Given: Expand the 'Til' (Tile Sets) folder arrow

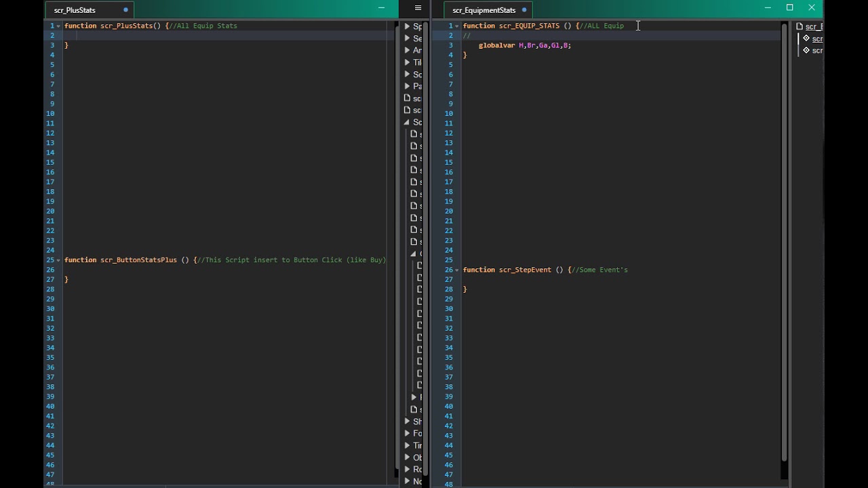Looking at the screenshot, I should tap(408, 62).
